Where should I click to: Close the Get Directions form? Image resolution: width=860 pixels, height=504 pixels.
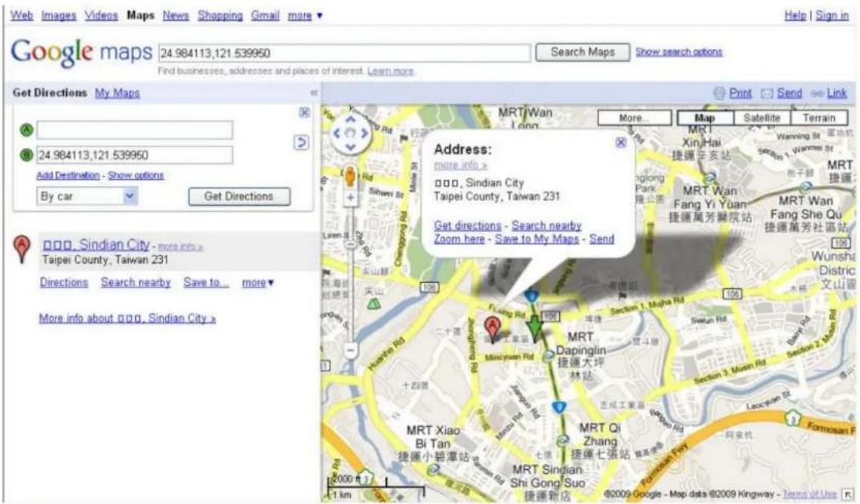(304, 113)
